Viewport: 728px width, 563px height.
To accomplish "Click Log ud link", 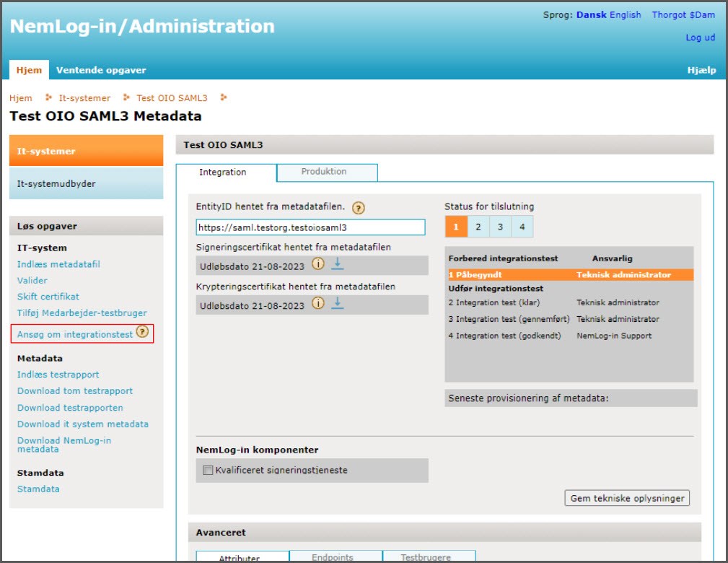I will [x=701, y=37].
